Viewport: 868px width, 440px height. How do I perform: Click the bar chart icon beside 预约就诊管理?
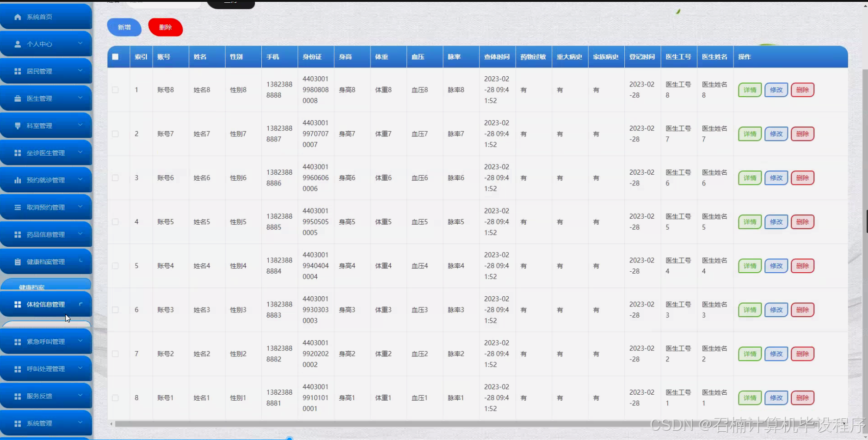pyautogui.click(x=18, y=180)
